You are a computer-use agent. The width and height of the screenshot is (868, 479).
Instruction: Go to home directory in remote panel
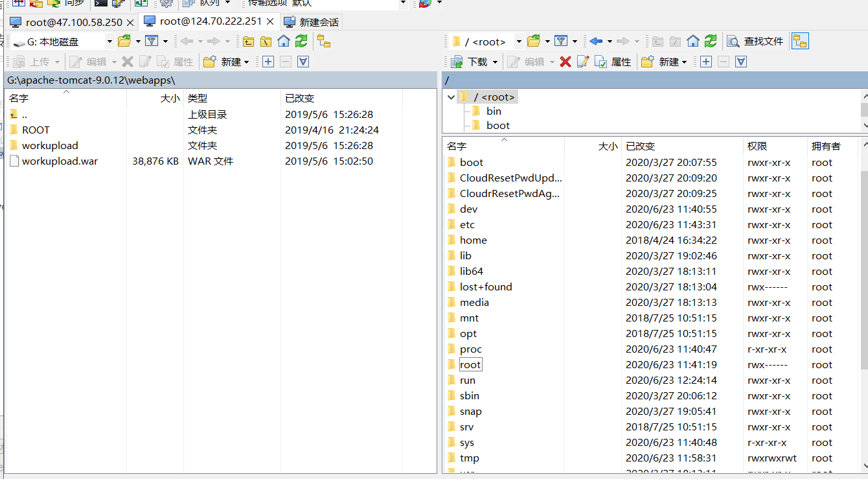(693, 41)
